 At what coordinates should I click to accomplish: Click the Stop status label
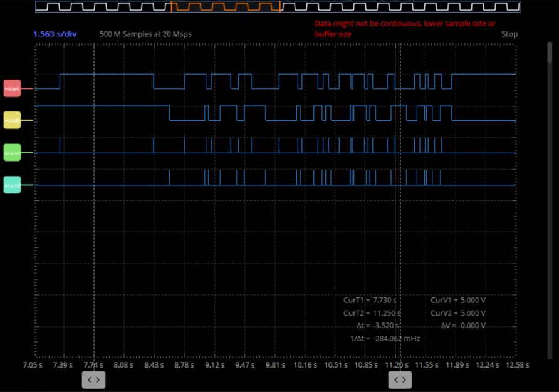click(509, 34)
